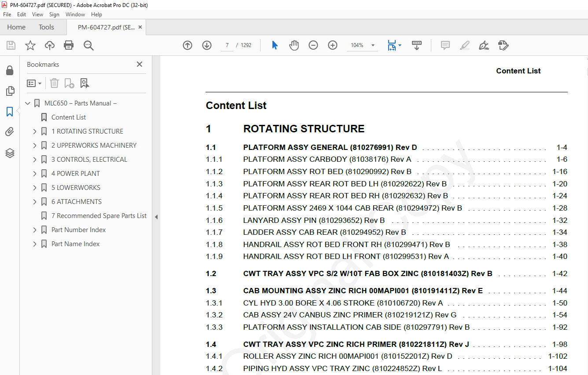588x375 pixels.
Task: Close the Bookmarks panel
Action: pyautogui.click(x=140, y=64)
